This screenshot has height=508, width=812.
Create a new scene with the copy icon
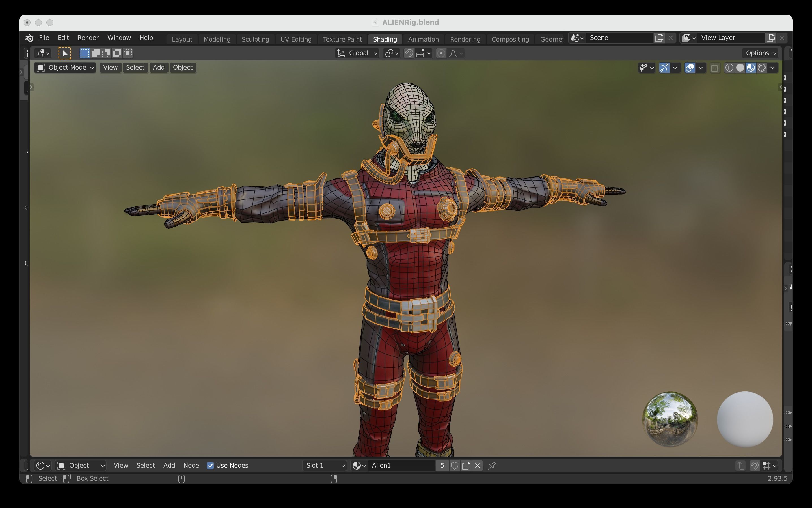click(659, 38)
